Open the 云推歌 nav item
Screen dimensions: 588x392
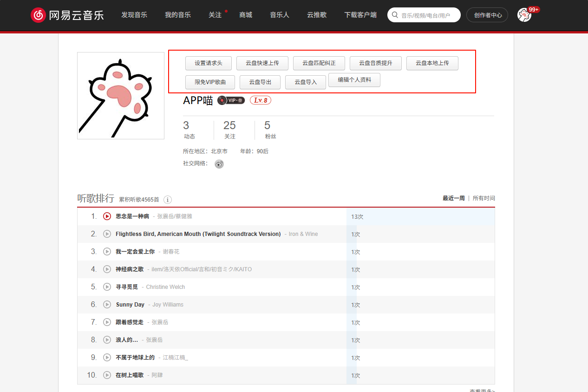pyautogui.click(x=317, y=15)
